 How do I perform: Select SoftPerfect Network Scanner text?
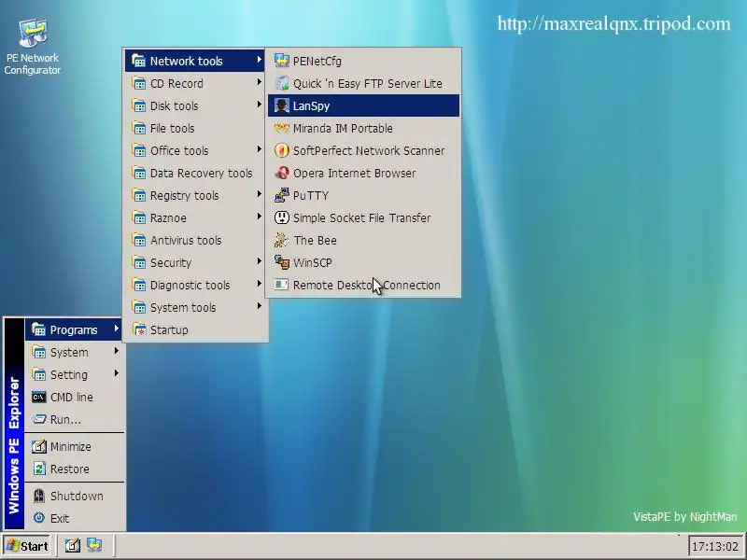point(369,150)
